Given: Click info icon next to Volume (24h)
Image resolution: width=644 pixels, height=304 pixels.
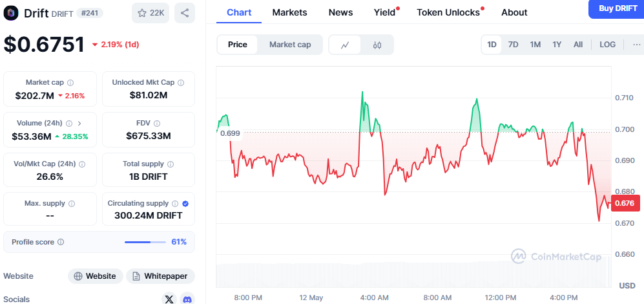Looking at the screenshot, I should click(x=69, y=124).
